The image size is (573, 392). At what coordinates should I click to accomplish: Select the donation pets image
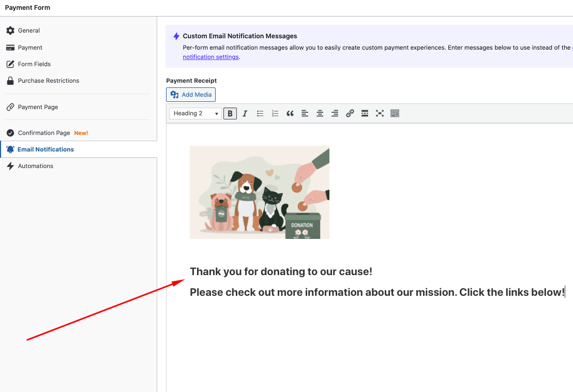pos(260,192)
